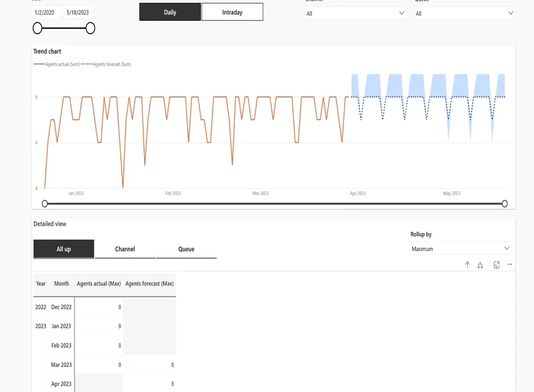Click the trend chart zoom slider right handle
This screenshot has width=534, height=392.
tap(505, 204)
